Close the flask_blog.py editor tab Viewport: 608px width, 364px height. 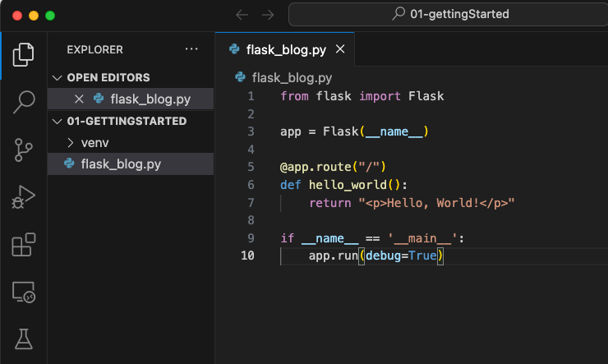tap(340, 49)
